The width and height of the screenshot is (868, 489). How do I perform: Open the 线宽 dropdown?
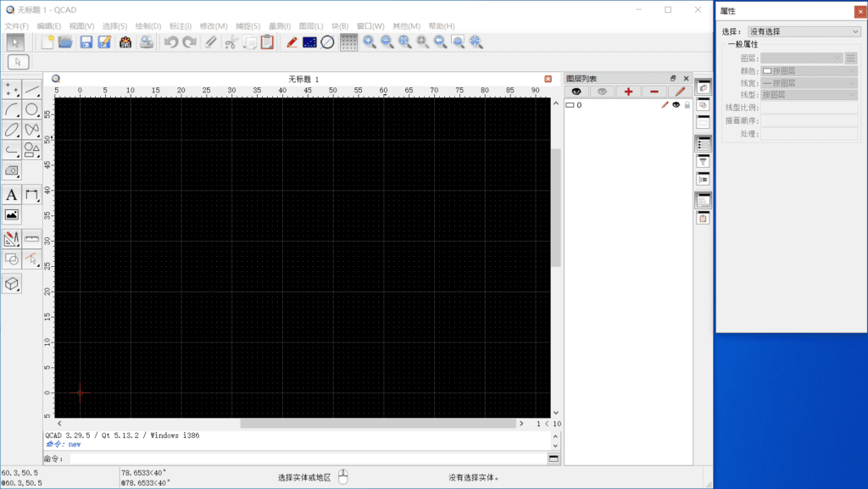point(809,83)
